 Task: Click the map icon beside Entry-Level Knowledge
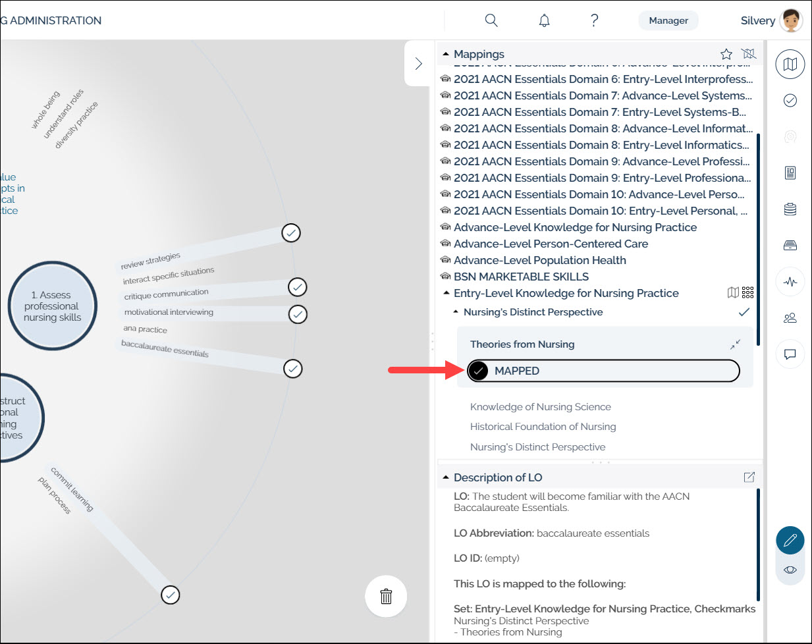pos(733,292)
